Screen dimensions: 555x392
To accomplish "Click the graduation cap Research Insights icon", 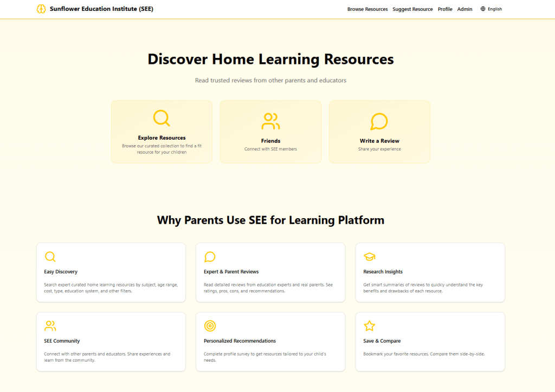I will point(369,257).
